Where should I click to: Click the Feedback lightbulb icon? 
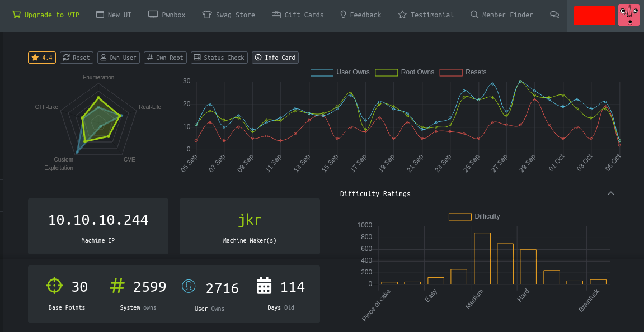[343, 15]
